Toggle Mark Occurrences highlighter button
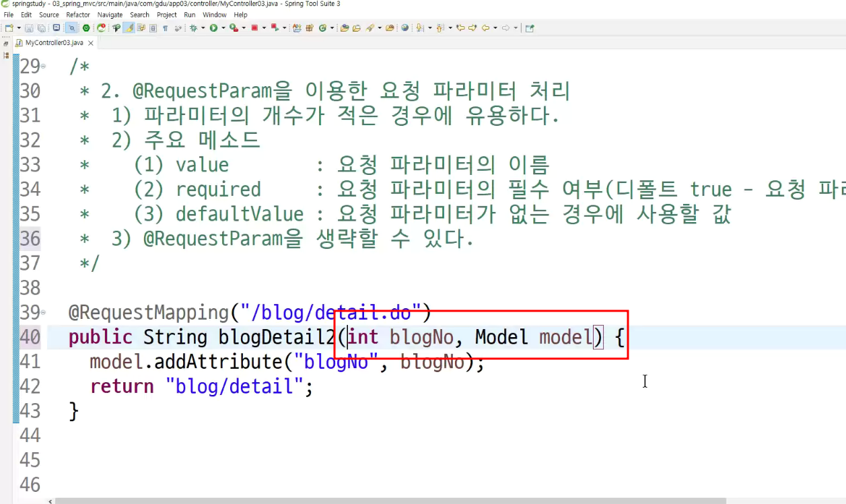This screenshot has height=504, width=846. coord(129,28)
